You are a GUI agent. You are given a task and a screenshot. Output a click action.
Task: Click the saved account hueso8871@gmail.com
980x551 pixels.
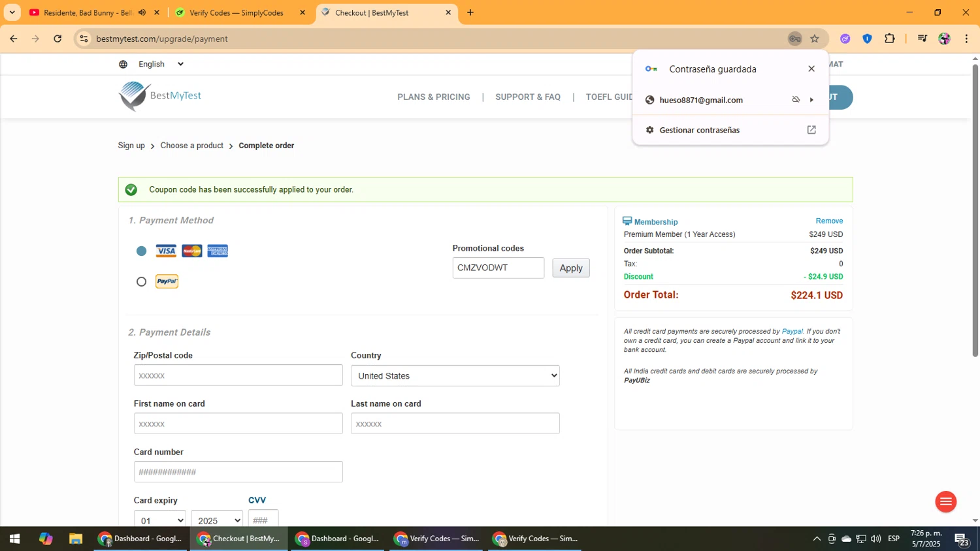[701, 100]
